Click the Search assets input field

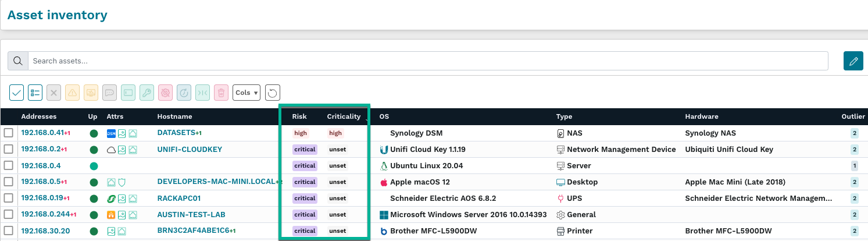click(x=427, y=61)
